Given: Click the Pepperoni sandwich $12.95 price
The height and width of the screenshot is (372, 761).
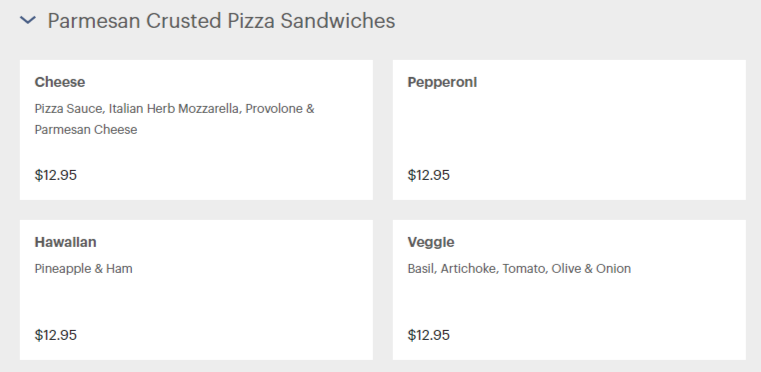Looking at the screenshot, I should (x=429, y=175).
